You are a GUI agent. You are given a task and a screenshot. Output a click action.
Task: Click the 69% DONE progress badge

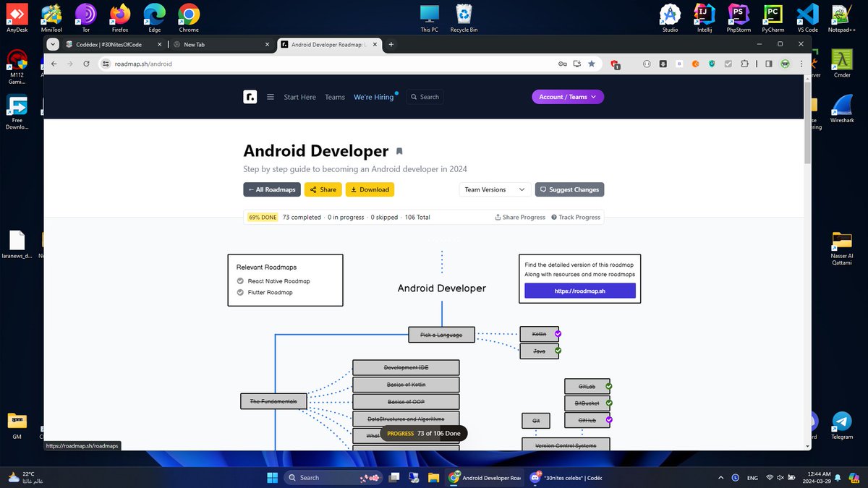[x=262, y=216]
